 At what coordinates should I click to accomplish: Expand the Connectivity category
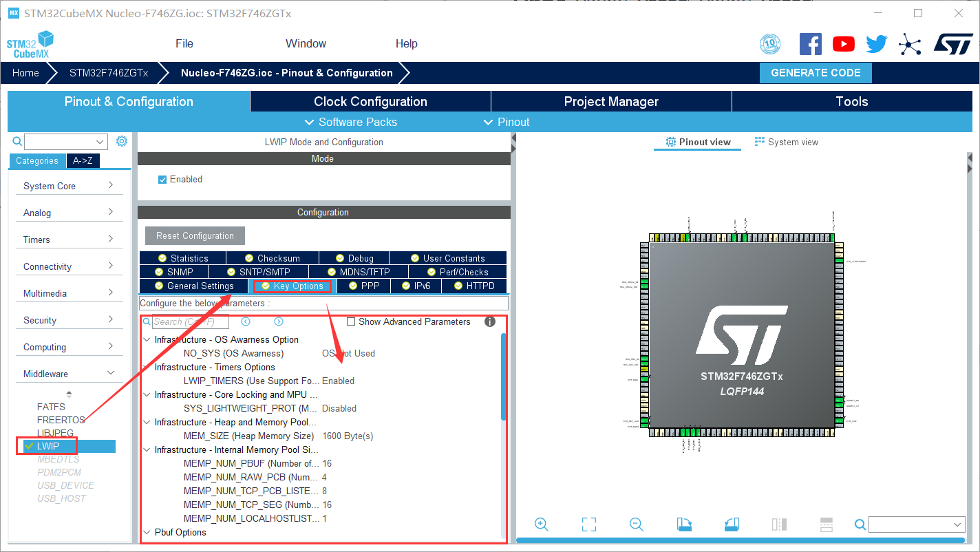[x=69, y=266]
